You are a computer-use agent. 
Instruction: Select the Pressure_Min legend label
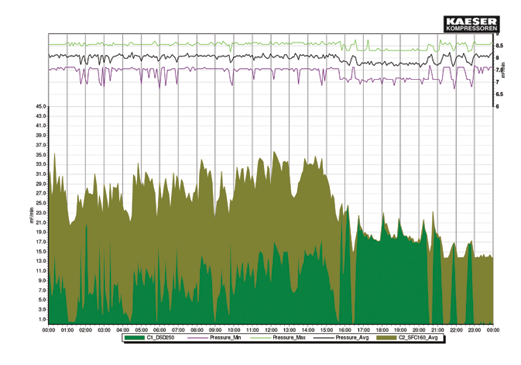pyautogui.click(x=225, y=338)
